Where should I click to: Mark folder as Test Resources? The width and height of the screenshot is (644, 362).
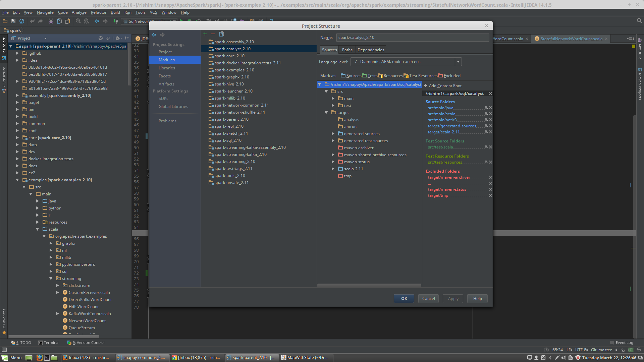point(421,76)
